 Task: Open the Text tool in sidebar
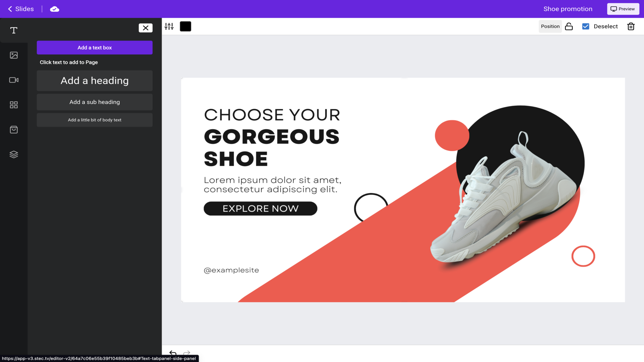pos(14,31)
